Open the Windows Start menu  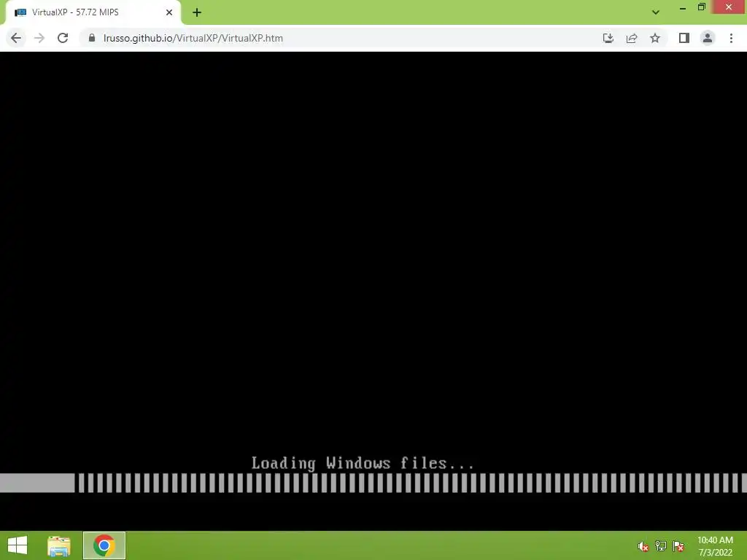click(x=18, y=545)
